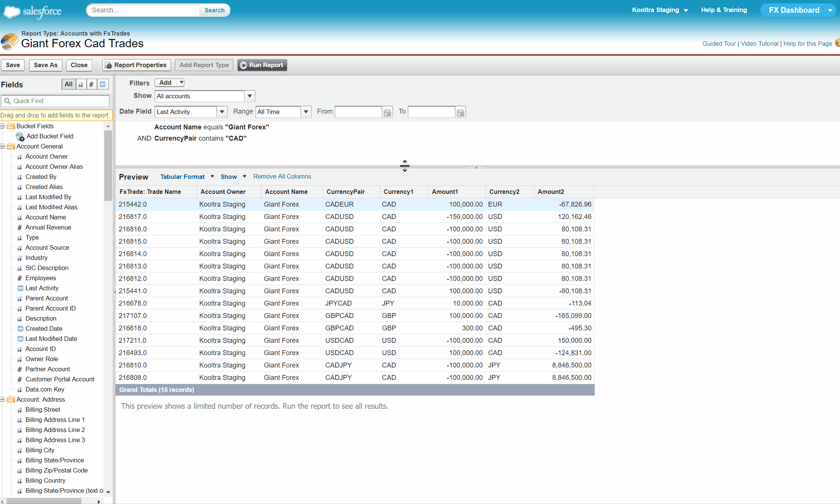Click the Last Modified Date field icon
This screenshot has height=504, width=840.
point(20,339)
